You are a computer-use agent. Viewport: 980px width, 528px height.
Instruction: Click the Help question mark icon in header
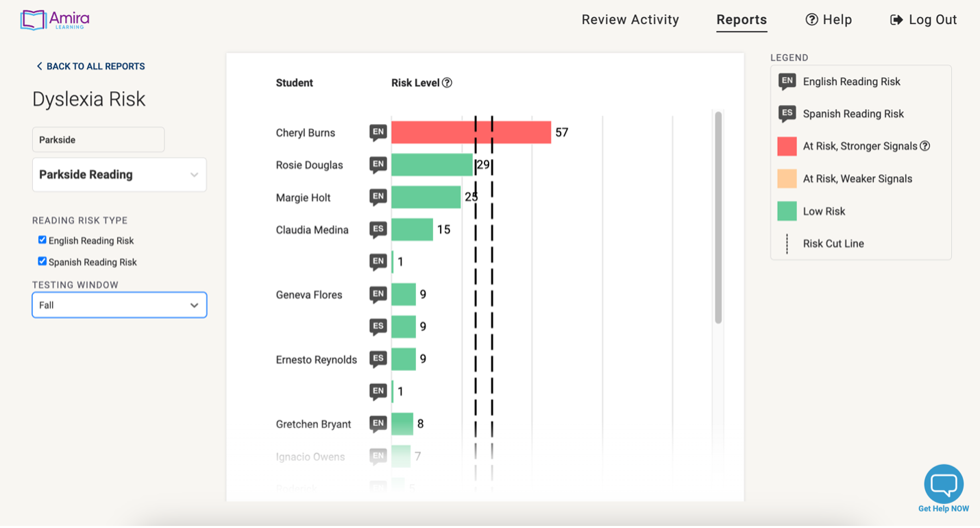coord(811,20)
